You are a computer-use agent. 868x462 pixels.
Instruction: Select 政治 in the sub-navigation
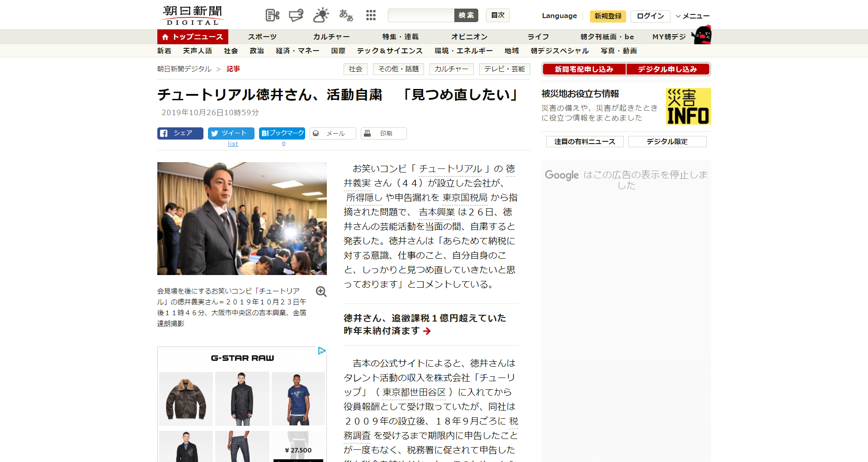tap(257, 51)
